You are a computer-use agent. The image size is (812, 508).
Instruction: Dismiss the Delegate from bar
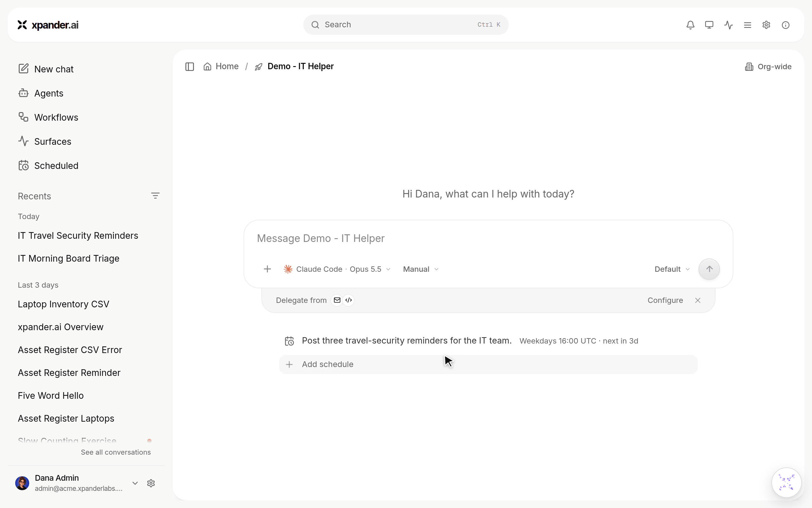coord(697,300)
